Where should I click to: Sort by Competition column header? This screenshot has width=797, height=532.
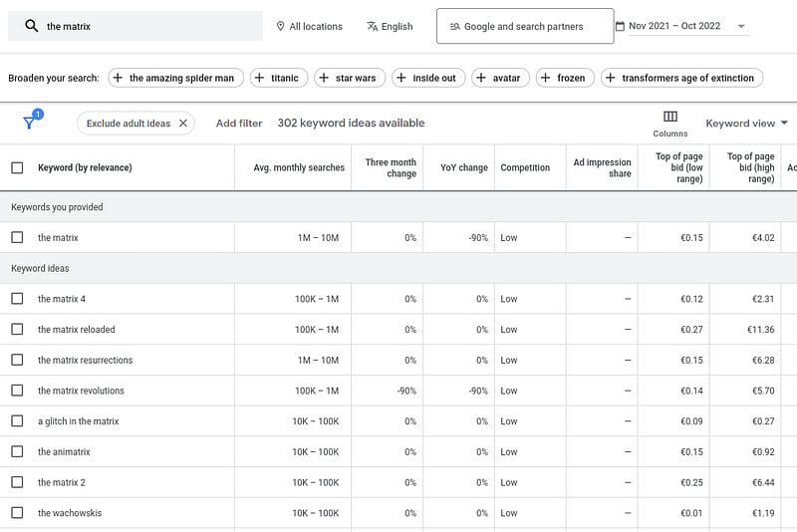click(525, 167)
